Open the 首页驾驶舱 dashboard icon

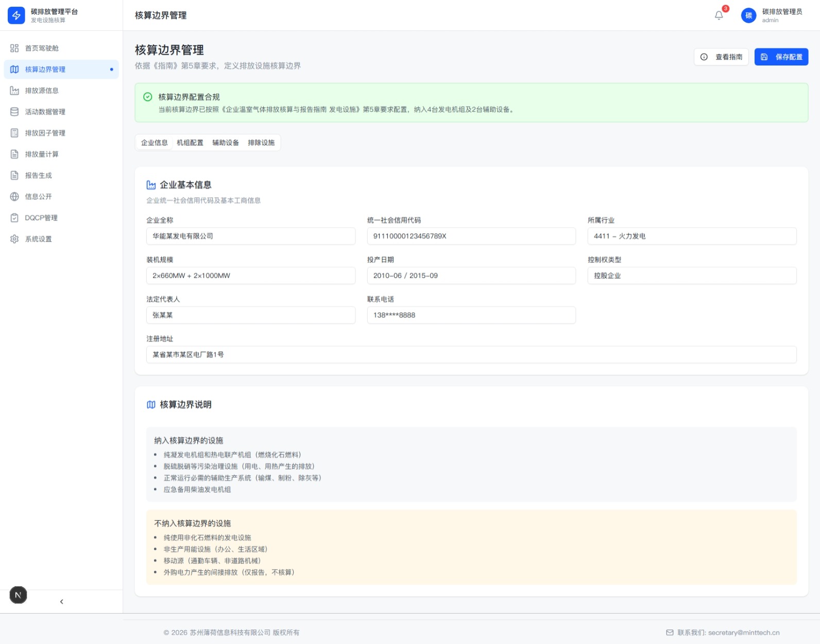point(14,48)
